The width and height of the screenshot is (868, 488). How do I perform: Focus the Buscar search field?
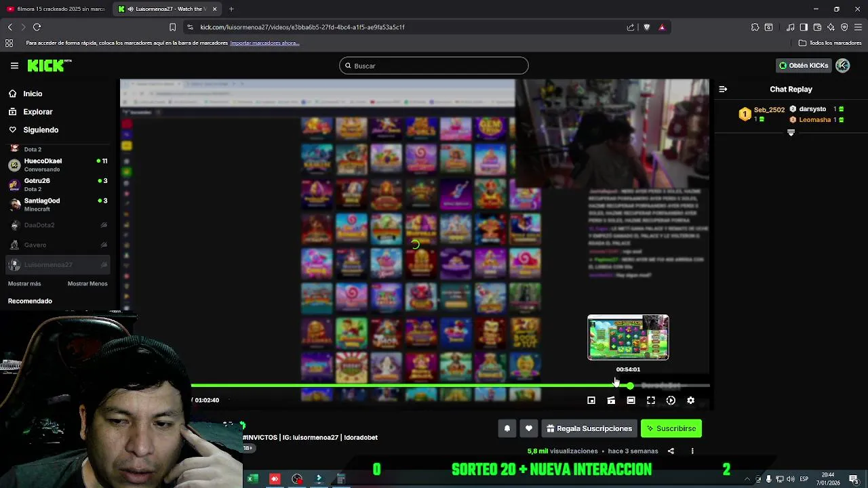click(x=434, y=66)
